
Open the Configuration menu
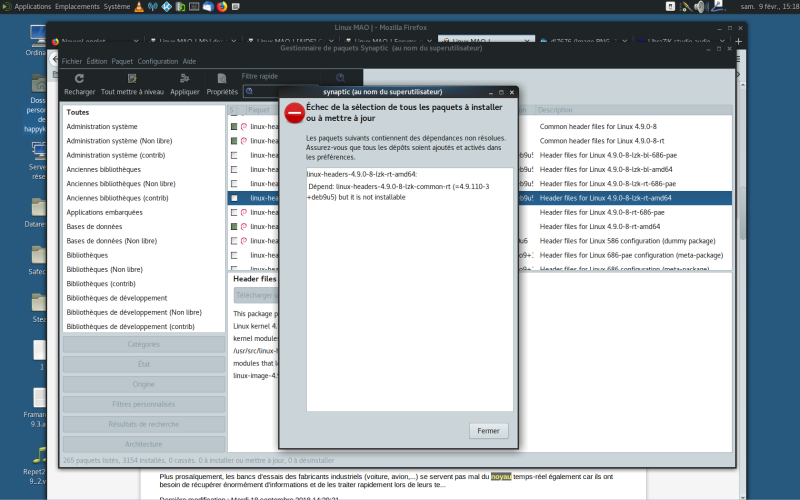158,61
